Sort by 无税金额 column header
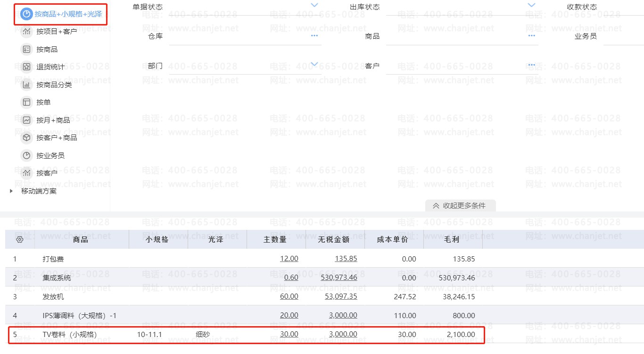This screenshot has width=644, height=354. pos(335,239)
